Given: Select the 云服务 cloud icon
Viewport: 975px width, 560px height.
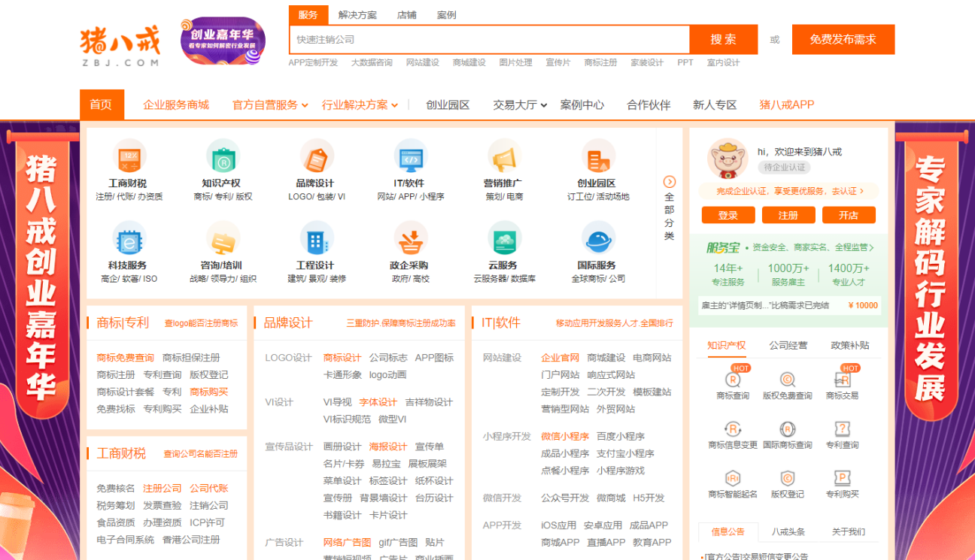Looking at the screenshot, I should click(504, 240).
